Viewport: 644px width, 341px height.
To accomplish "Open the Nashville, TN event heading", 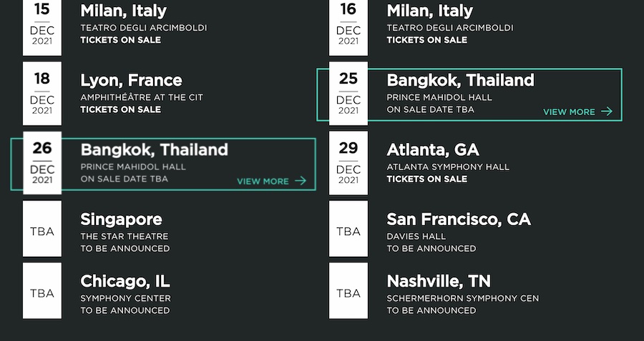I will click(x=439, y=281).
